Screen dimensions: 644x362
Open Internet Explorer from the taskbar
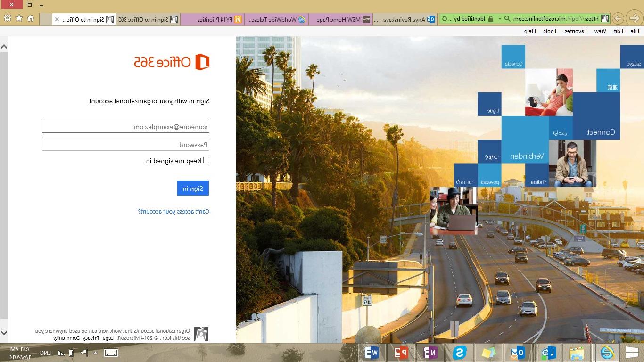(607, 353)
